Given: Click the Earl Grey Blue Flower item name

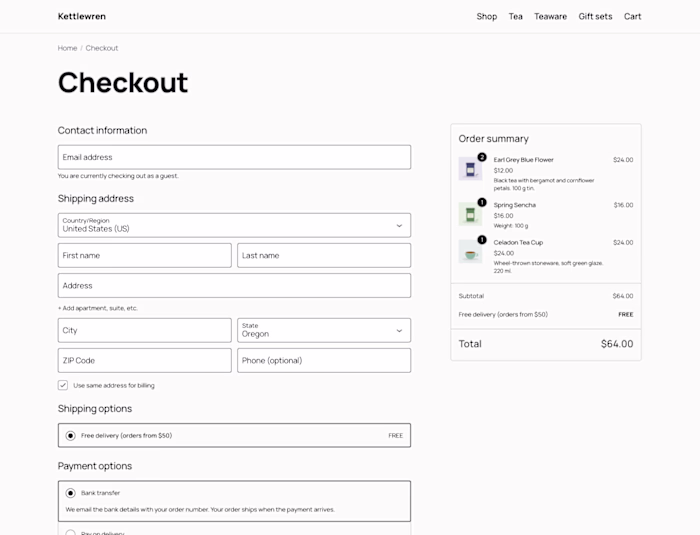Looking at the screenshot, I should pyautogui.click(x=523, y=160).
